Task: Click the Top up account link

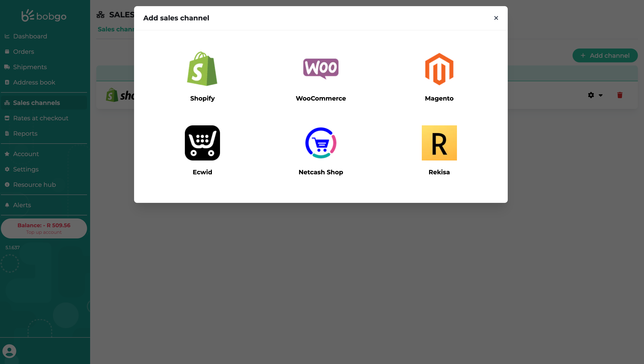Action: pos(44,232)
